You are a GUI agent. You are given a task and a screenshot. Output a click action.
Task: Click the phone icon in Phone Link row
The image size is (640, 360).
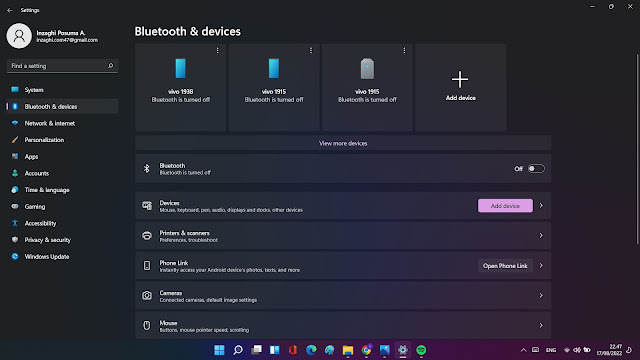click(x=147, y=266)
